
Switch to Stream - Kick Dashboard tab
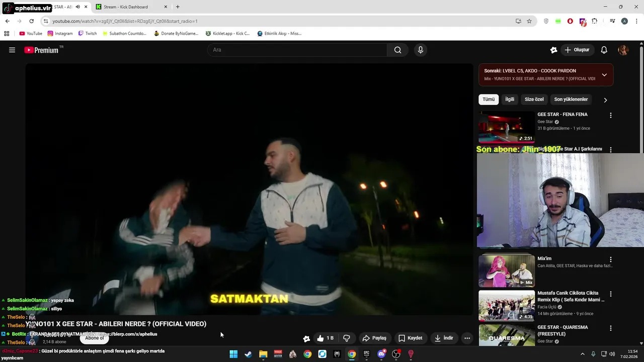(131, 7)
